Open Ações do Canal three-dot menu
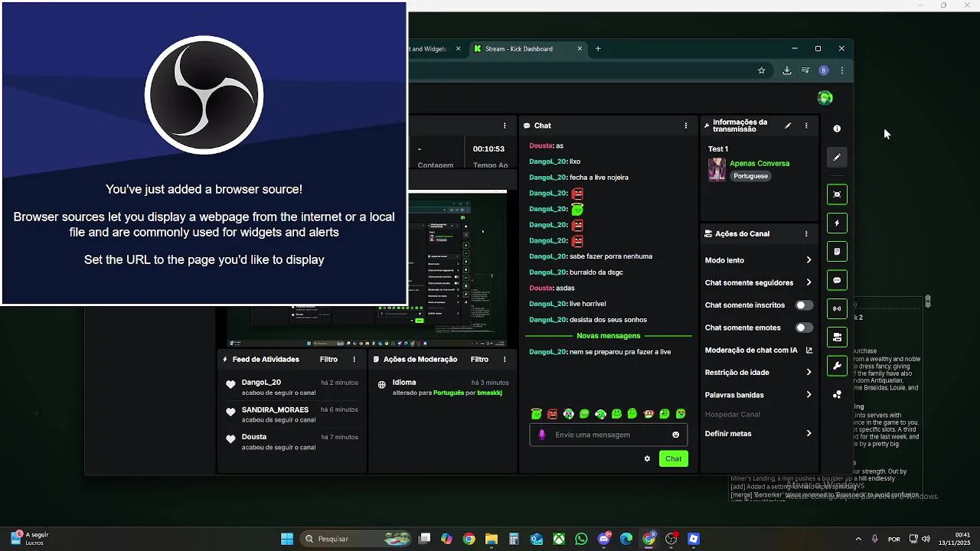 [806, 234]
